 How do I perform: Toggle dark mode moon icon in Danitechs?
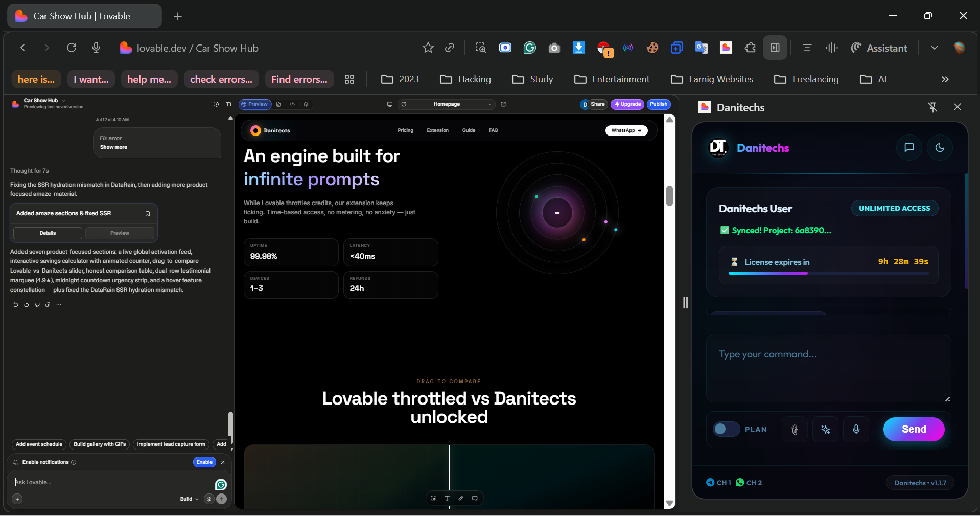(940, 148)
